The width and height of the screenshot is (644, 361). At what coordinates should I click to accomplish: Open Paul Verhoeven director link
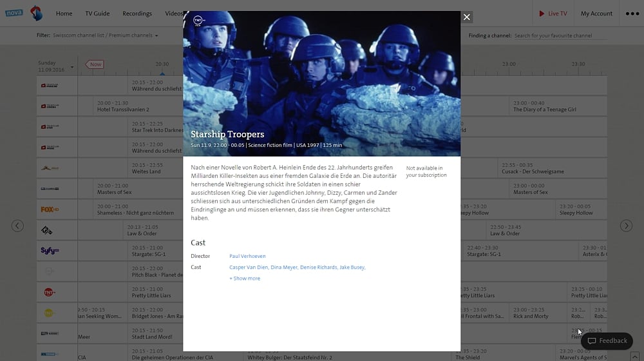pos(247,256)
